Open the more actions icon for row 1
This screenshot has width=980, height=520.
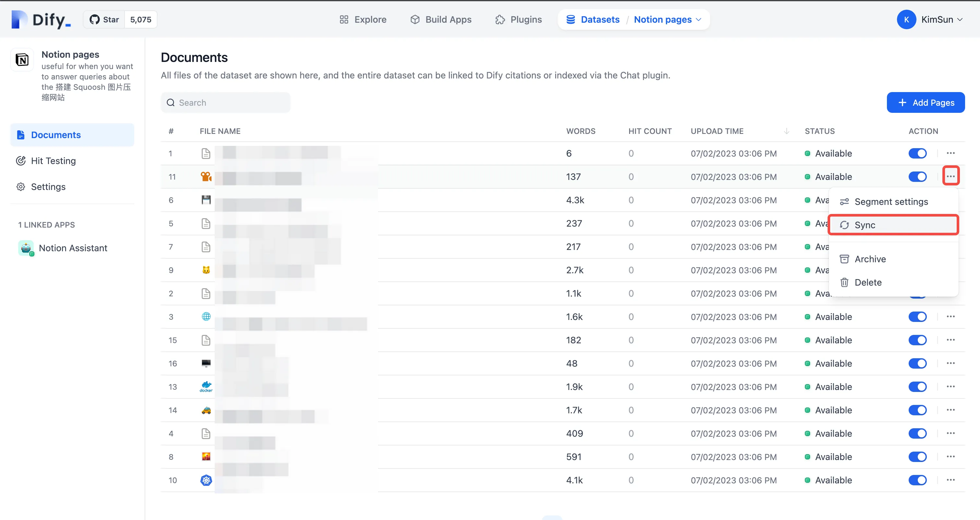950,153
